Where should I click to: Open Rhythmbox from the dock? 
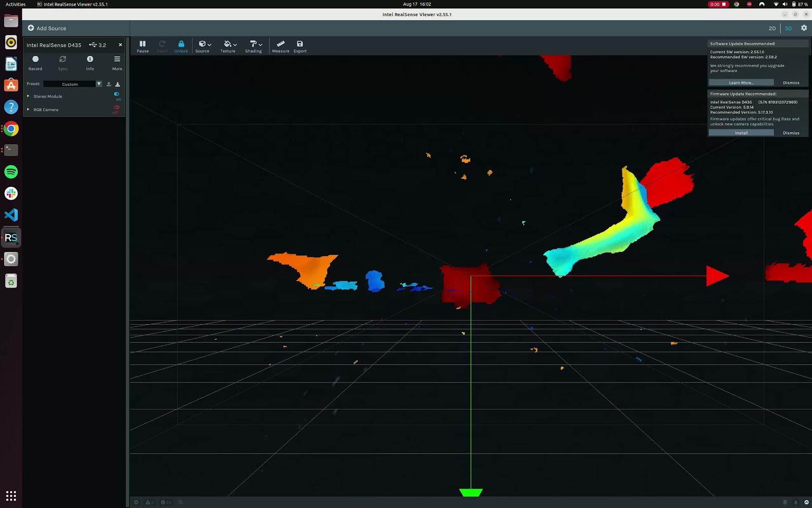11,42
